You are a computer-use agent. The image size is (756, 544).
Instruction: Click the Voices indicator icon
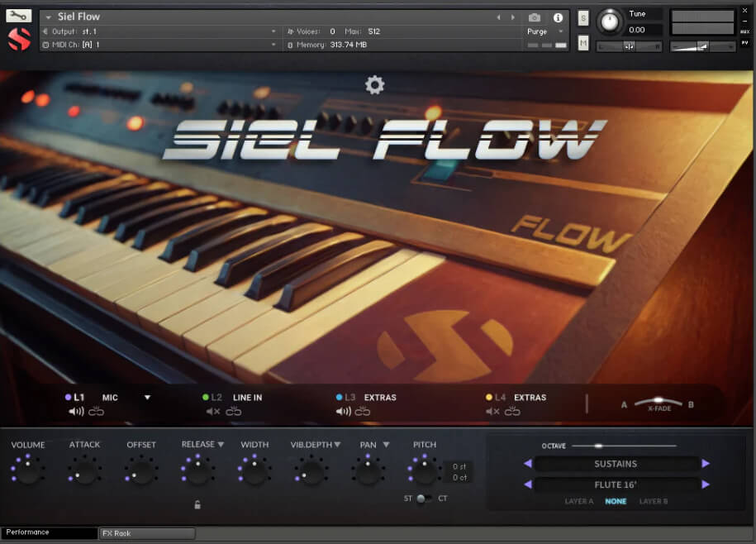pos(290,31)
